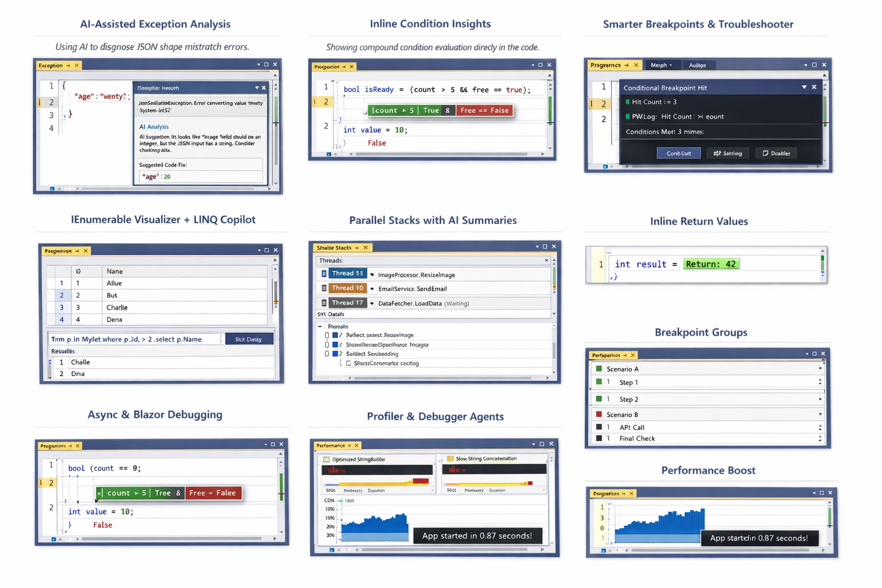Click blue square icon by Seltlect Serckeoding frame

[x=335, y=354]
